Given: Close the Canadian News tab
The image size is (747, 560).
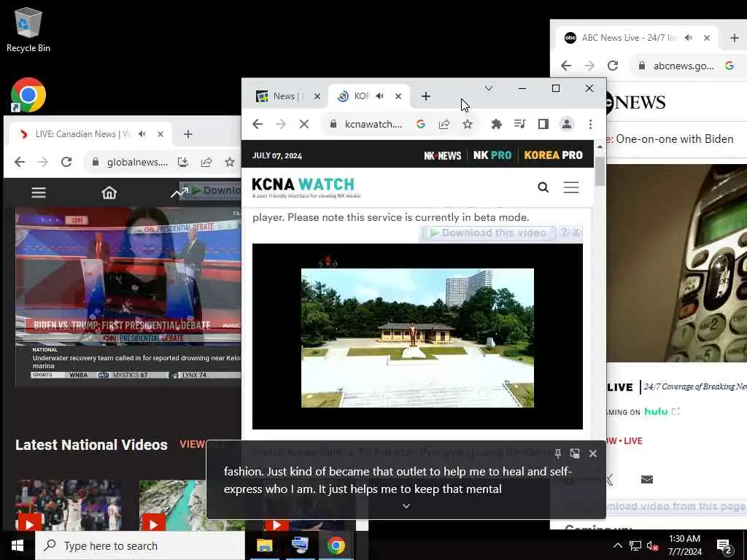Looking at the screenshot, I should (160, 134).
